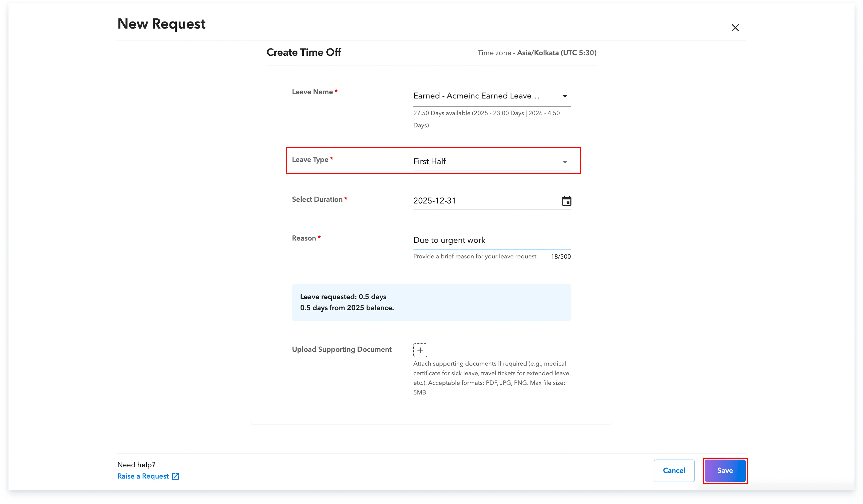Expand the Leave Type dropdown arrow
The image size is (863, 504).
(x=564, y=162)
